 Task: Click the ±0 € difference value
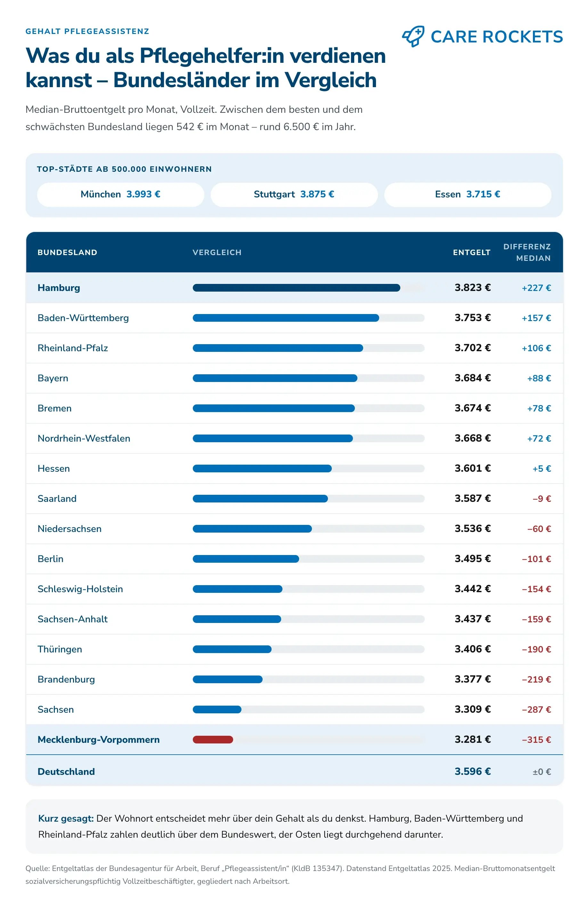tap(542, 772)
